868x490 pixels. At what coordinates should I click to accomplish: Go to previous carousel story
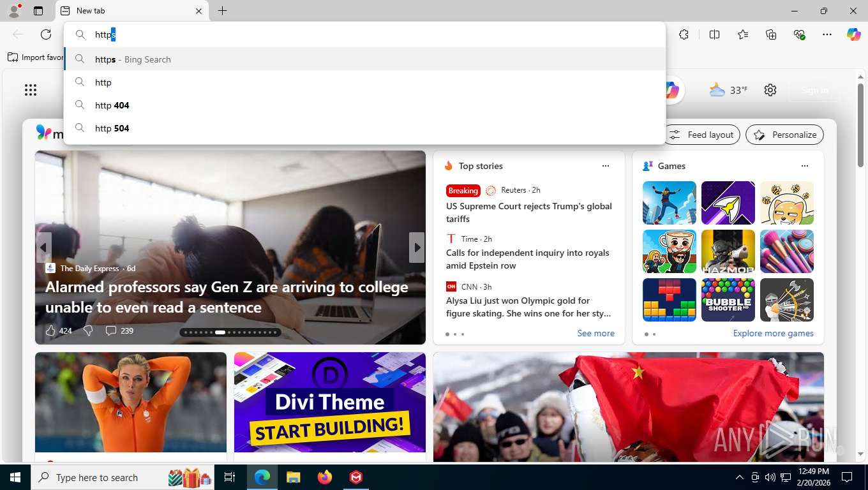click(x=43, y=248)
